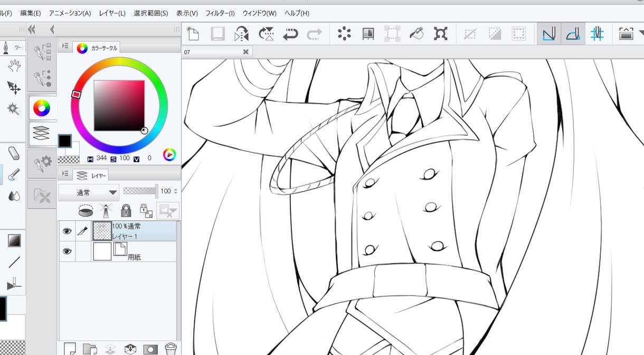Open the 選択範囲(S) menu
The height and width of the screenshot is (355, 644).
150,13
